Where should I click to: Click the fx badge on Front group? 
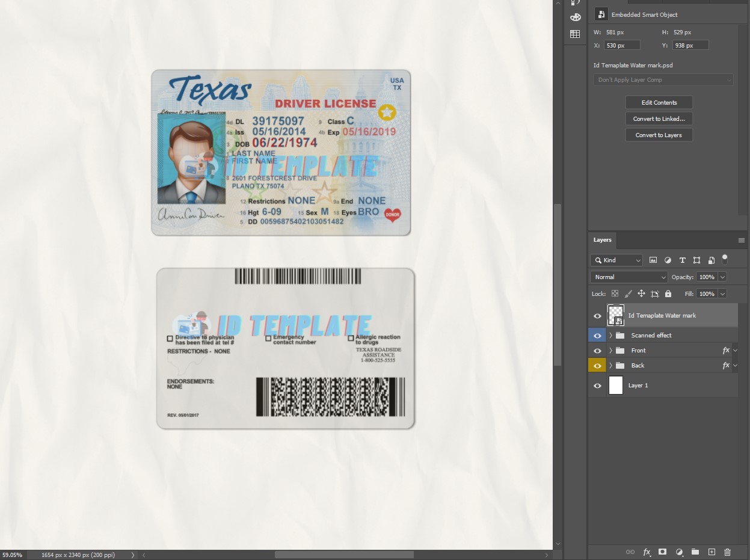point(726,350)
